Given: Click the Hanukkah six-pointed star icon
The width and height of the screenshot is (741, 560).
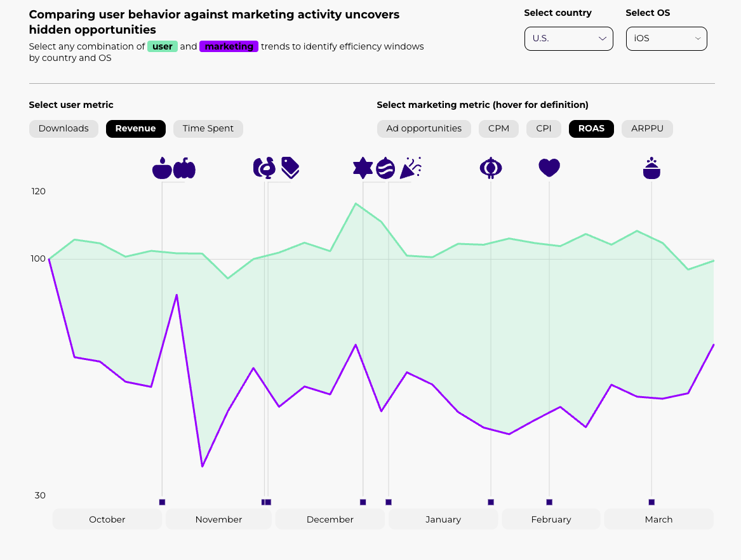Looking at the screenshot, I should tap(363, 168).
